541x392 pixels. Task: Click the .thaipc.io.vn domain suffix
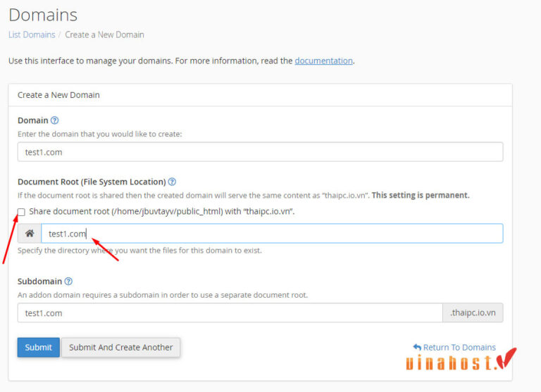click(472, 313)
